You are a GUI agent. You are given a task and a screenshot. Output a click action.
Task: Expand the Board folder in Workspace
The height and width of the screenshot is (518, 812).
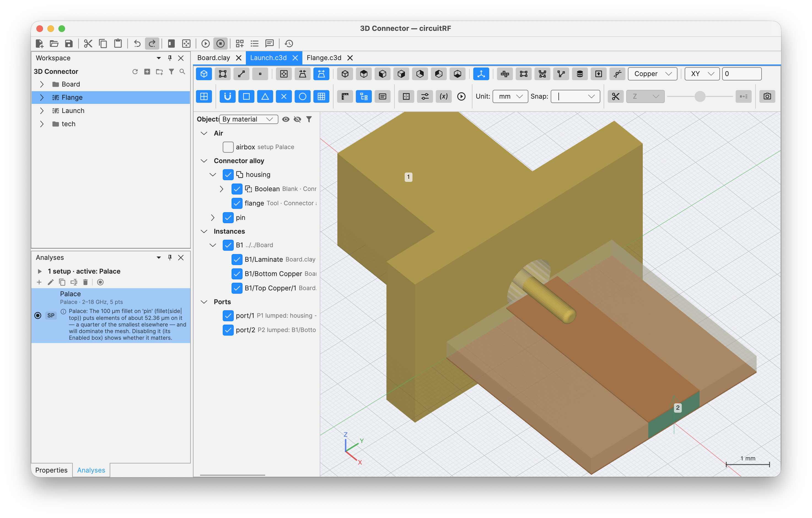click(x=41, y=84)
